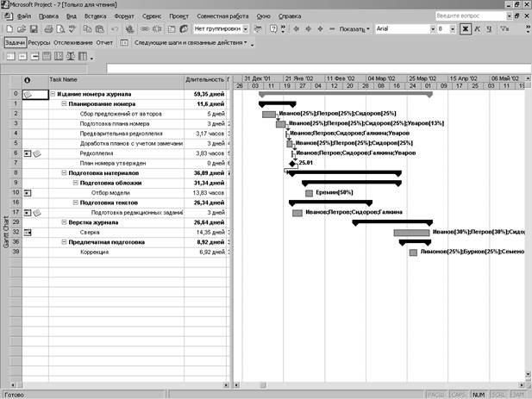Open the 'Показать' outline dropdown
The height and width of the screenshot is (399, 532).
coord(354,29)
